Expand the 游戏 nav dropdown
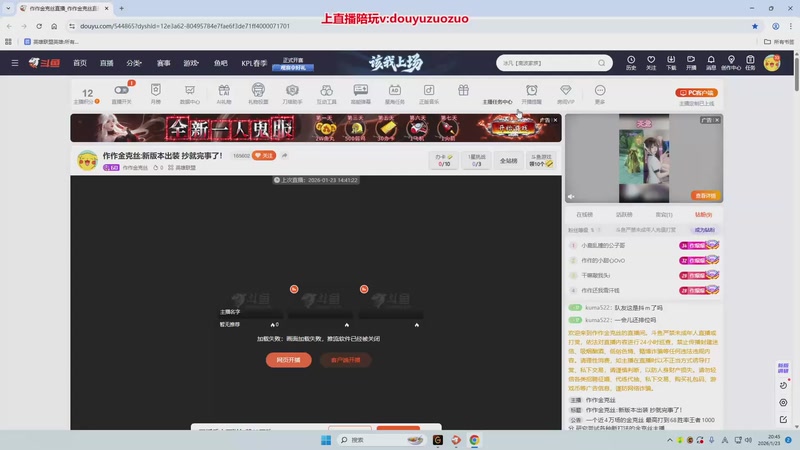Image resolution: width=800 pixels, height=450 pixels. point(191,63)
